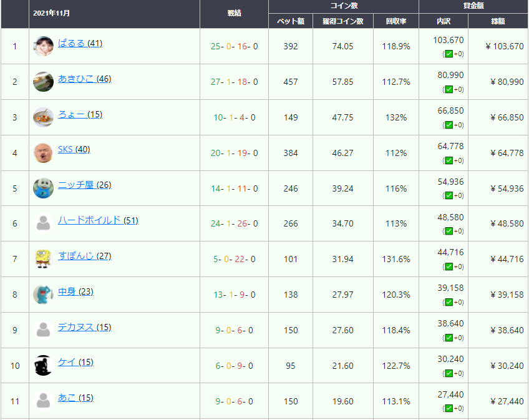Open ニッチ屋 (26) profile link
This screenshot has width=529, height=420.
click(84, 185)
